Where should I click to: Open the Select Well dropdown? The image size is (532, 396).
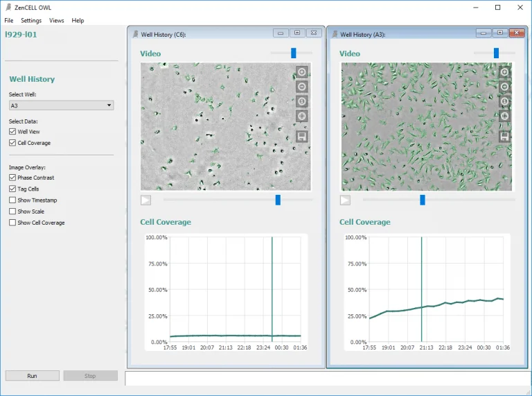[x=61, y=105]
